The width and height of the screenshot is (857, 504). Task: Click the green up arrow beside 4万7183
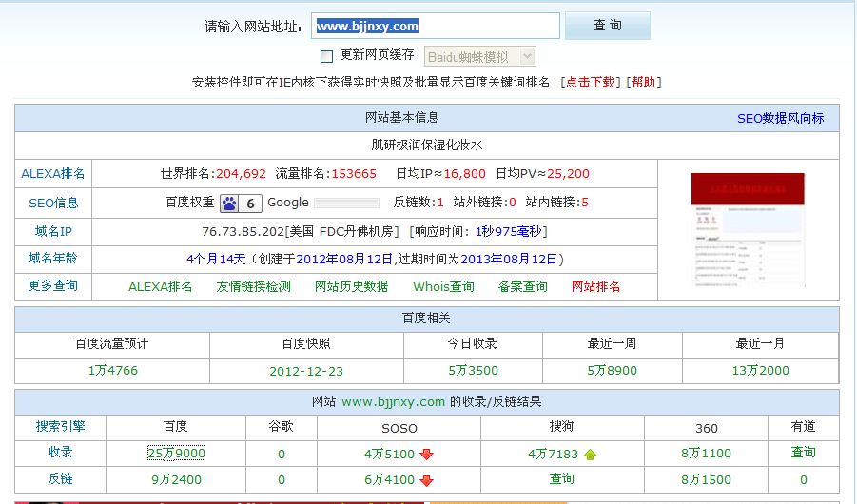click(x=590, y=454)
